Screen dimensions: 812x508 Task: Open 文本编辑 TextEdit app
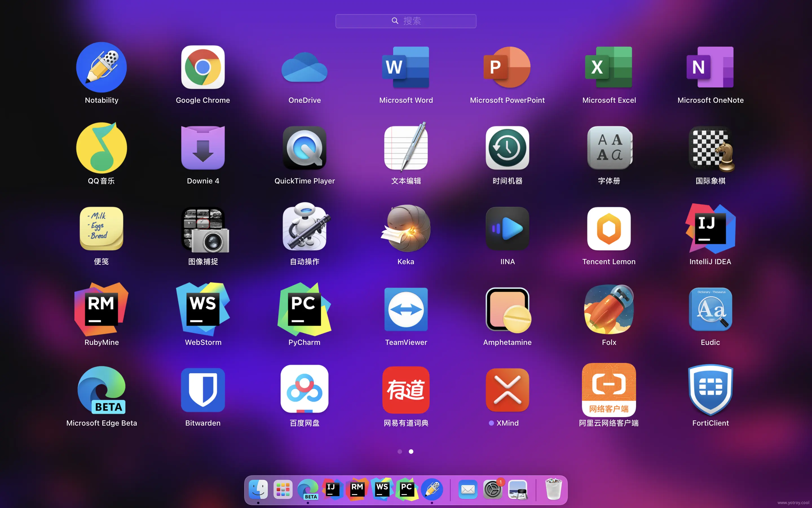(406, 147)
